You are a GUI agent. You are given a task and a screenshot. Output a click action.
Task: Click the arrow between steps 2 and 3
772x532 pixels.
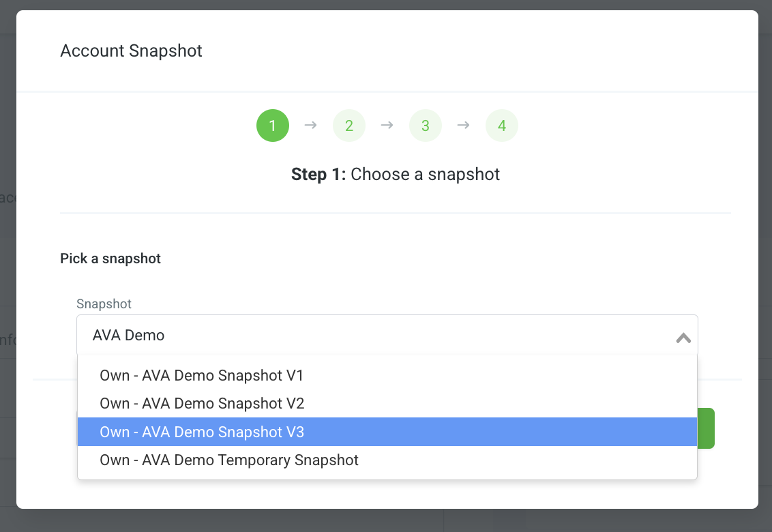pos(387,125)
